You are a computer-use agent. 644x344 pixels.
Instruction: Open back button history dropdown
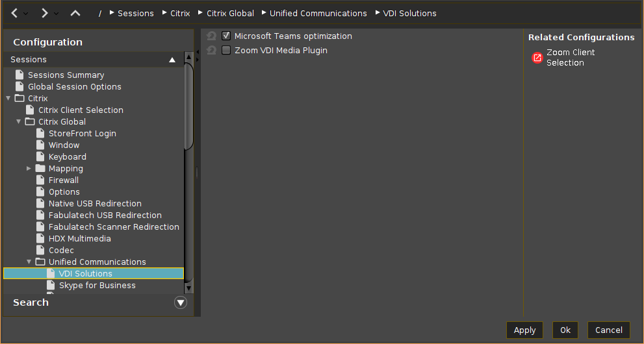(26, 14)
